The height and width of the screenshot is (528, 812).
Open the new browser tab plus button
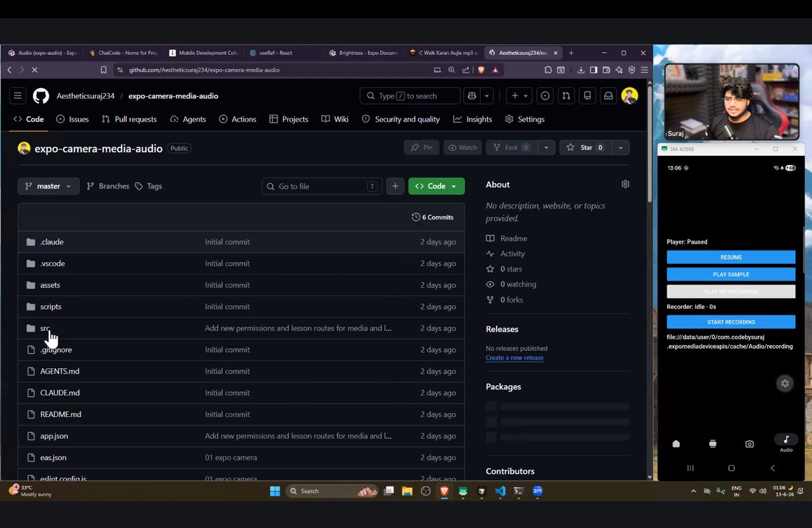click(x=571, y=53)
